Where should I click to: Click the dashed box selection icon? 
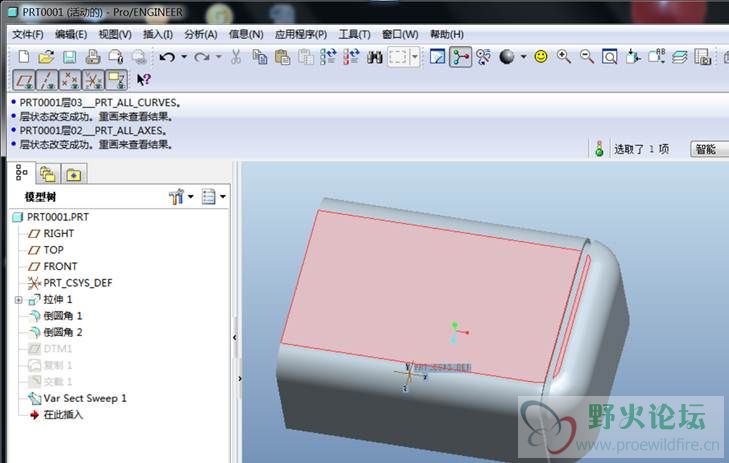click(398, 57)
